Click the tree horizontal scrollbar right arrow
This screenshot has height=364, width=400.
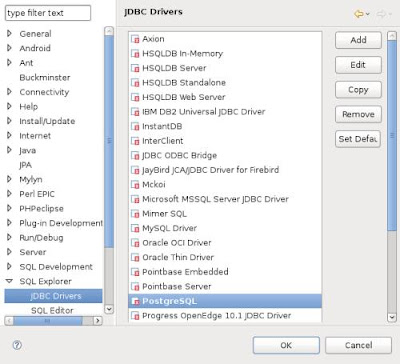pos(97,321)
